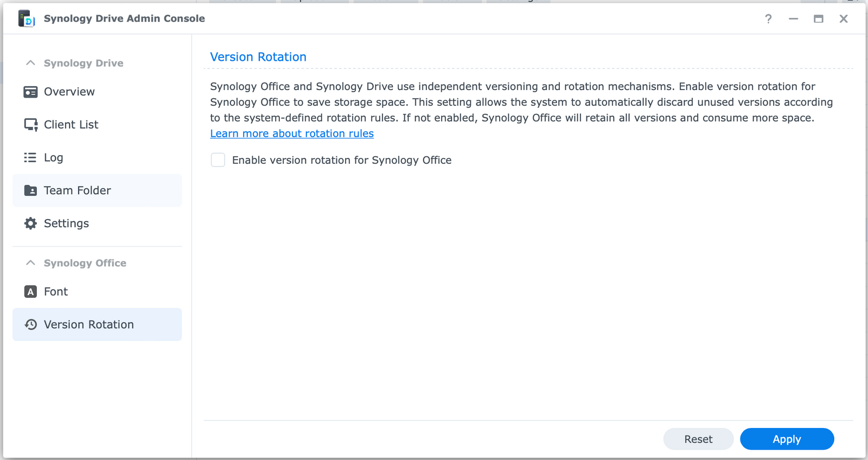The height and width of the screenshot is (460, 868).
Task: Collapse the Synology Office section chevron
Action: point(30,263)
